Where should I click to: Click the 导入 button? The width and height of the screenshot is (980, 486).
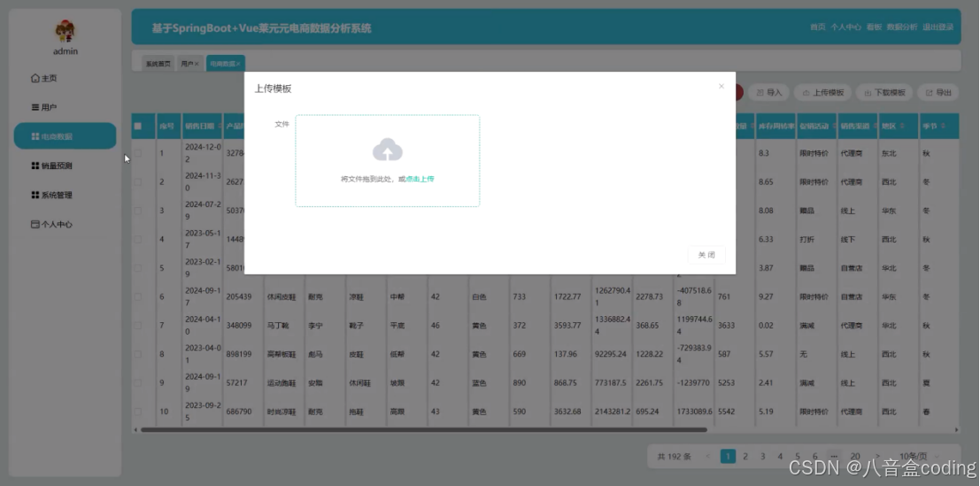point(768,92)
